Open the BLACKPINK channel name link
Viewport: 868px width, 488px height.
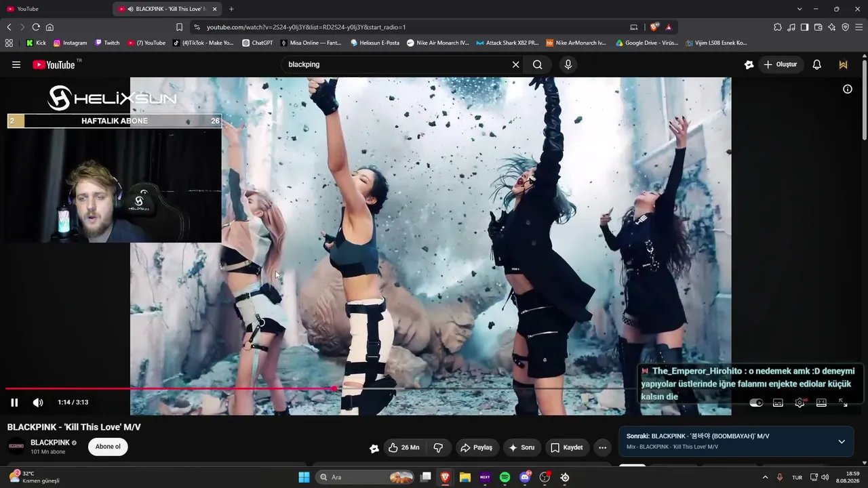pos(50,443)
